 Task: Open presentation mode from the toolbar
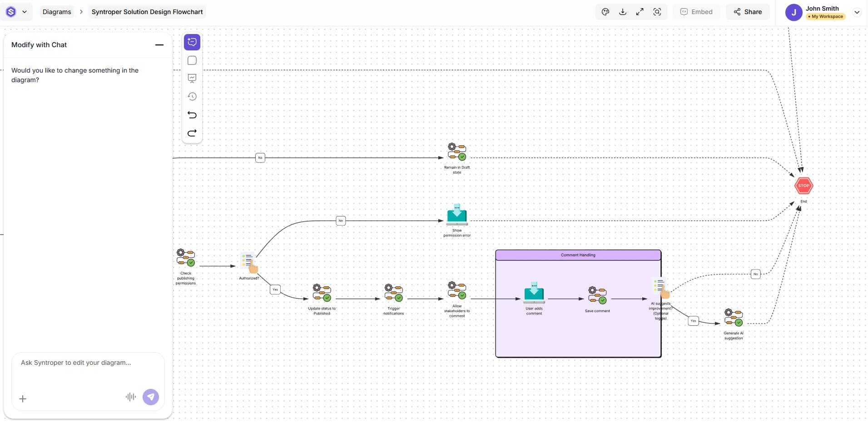point(192,79)
